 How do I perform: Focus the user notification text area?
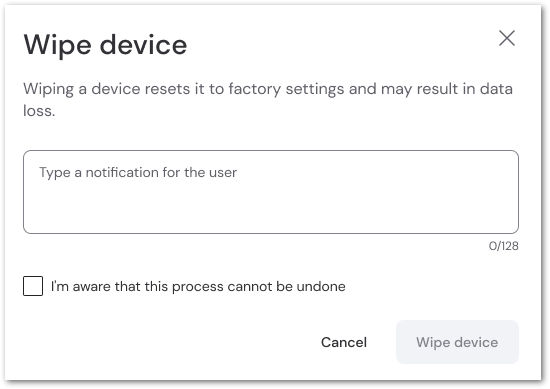coord(271,192)
